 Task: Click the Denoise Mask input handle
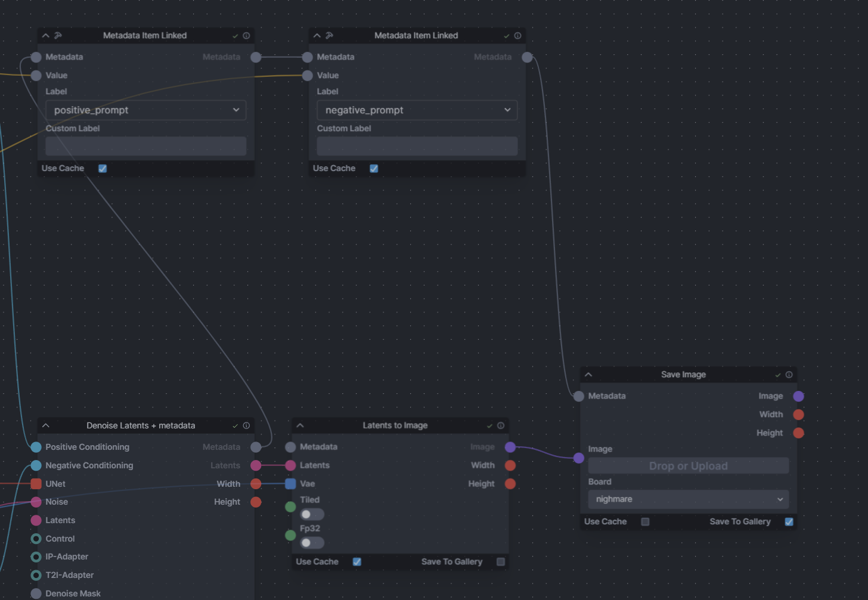pyautogui.click(x=36, y=593)
